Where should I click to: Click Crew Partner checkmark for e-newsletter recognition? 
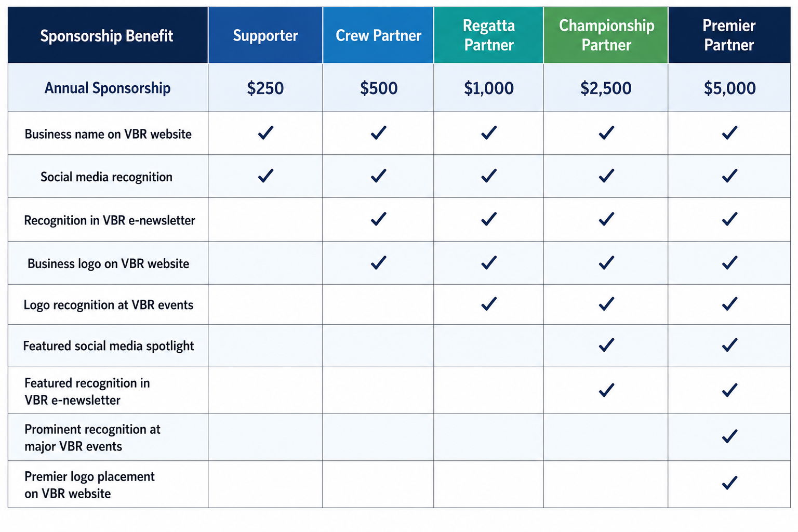click(x=378, y=219)
